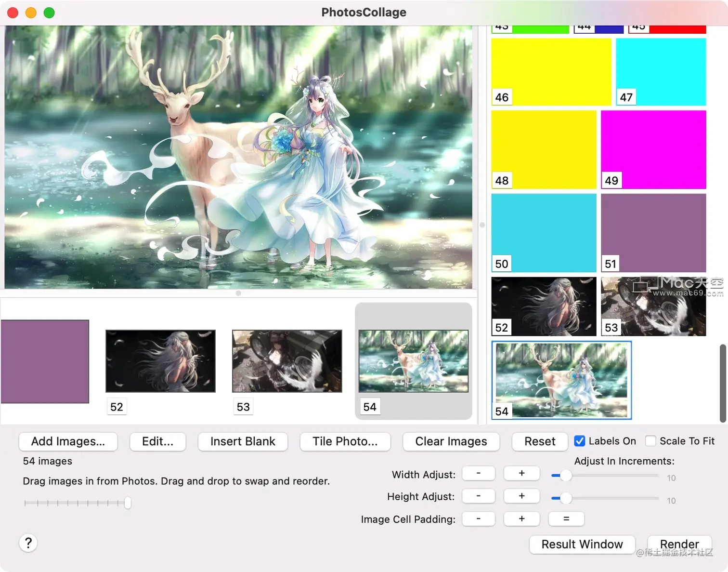Select collage cell 52 dark-haired image

[544, 306]
